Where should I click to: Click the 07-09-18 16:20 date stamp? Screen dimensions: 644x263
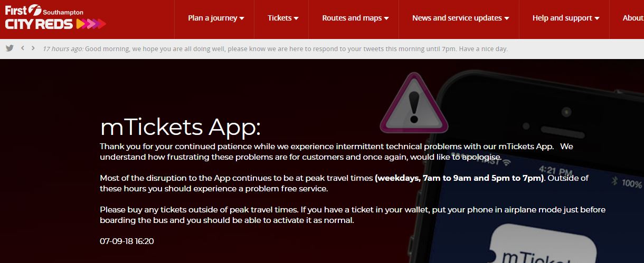[127, 241]
